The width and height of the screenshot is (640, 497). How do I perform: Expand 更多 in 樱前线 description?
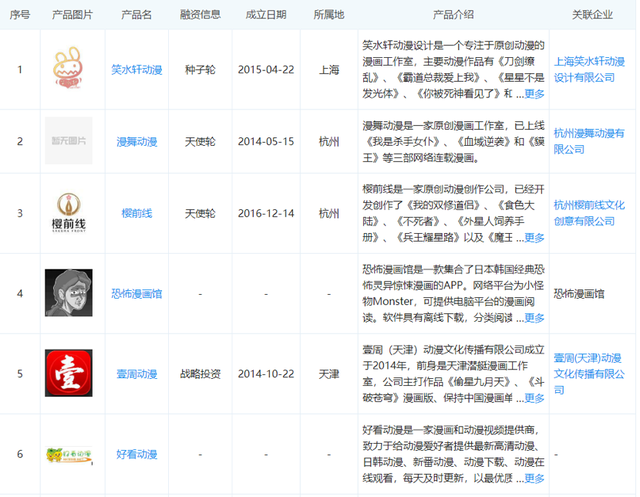point(534,238)
